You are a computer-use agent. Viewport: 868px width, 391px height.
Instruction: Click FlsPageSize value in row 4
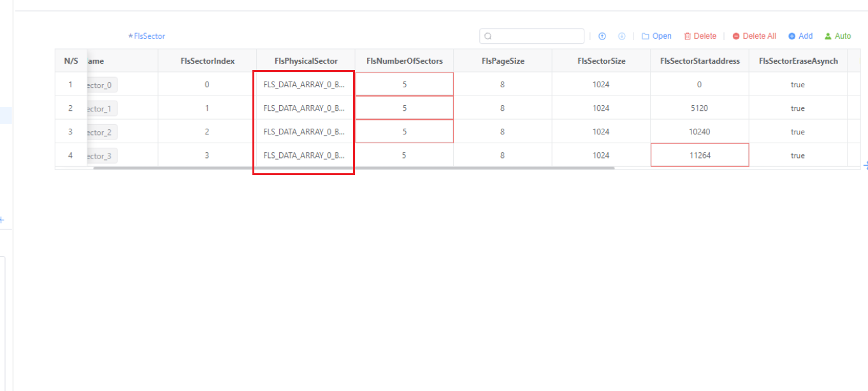[x=502, y=155]
